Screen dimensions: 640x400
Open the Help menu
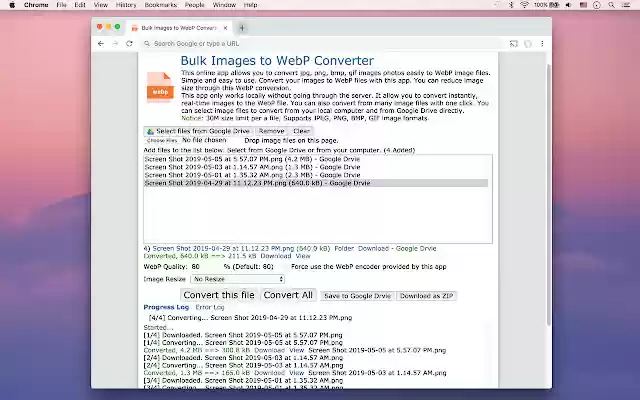(x=250, y=5)
